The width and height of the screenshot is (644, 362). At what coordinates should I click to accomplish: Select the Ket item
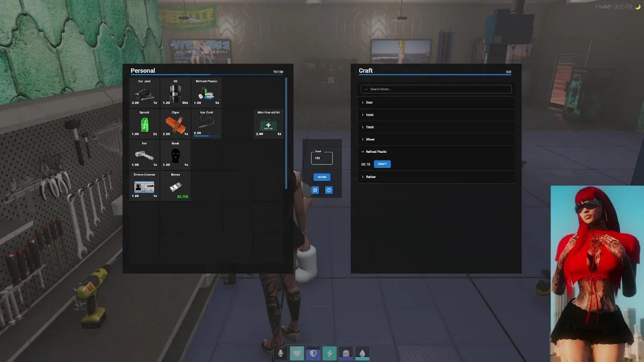click(144, 154)
